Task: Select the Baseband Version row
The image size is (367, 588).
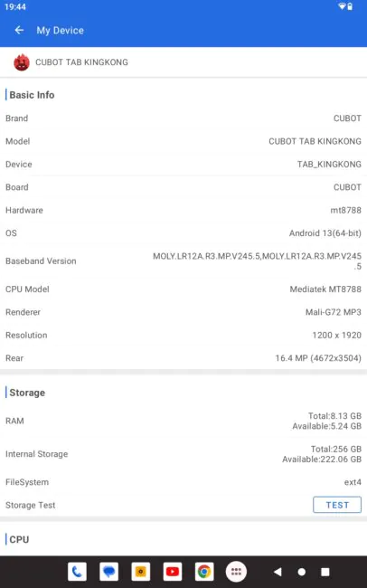Action: tap(183, 261)
